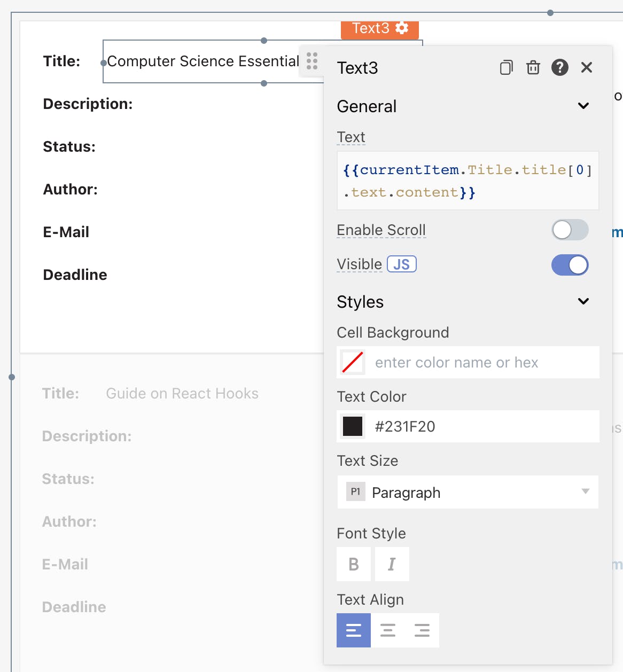The height and width of the screenshot is (672, 623).
Task: Open the Text Size Paragraph dropdown
Action: coord(468,492)
